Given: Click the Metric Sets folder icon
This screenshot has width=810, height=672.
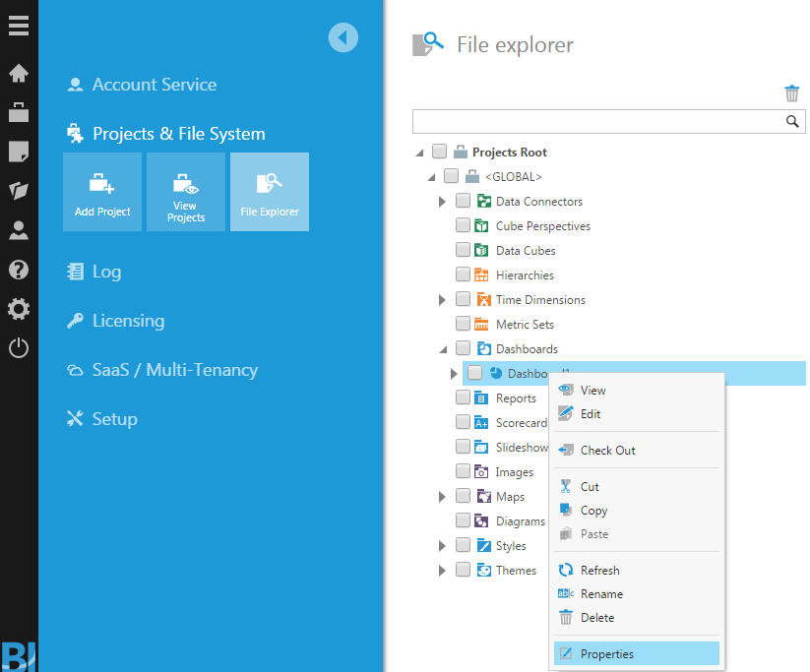Looking at the screenshot, I should [481, 324].
